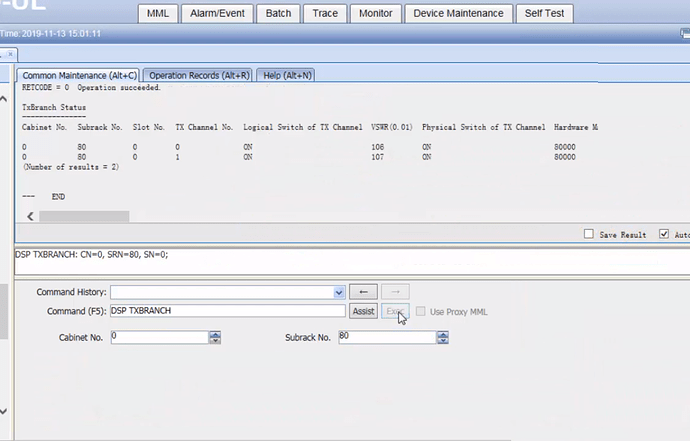Select Common Maintenance (Alt+C) tab
This screenshot has width=690, height=441.
(79, 75)
